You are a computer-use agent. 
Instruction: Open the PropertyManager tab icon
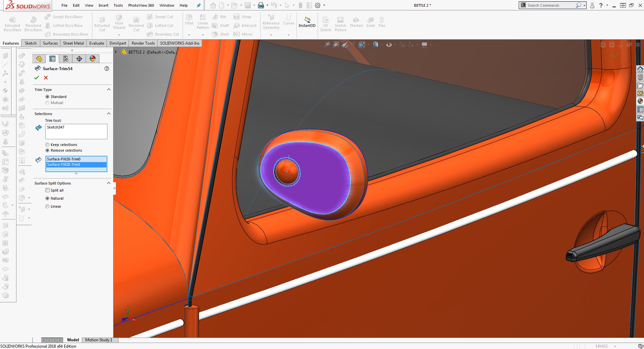pos(52,59)
